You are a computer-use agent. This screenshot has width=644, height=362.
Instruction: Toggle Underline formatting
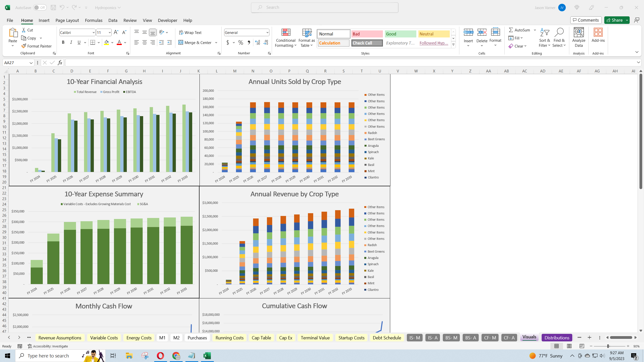(x=79, y=42)
